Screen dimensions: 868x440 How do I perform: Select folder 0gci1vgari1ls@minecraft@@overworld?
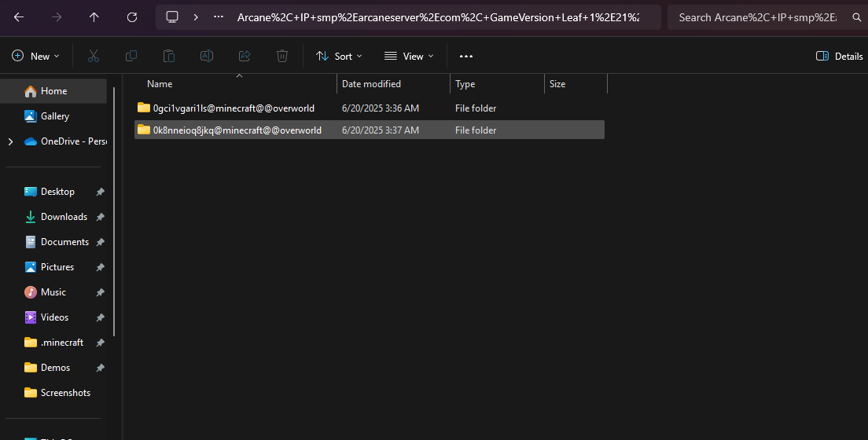pyautogui.click(x=370, y=108)
